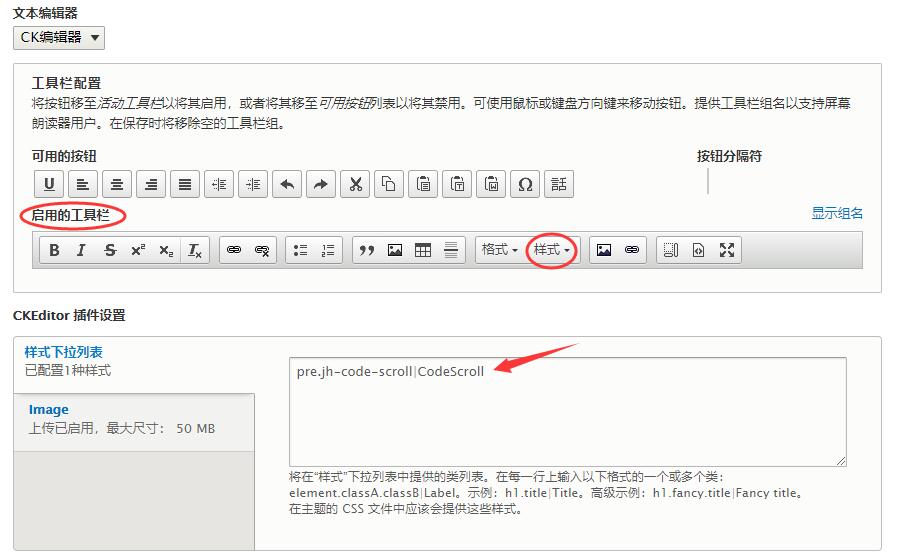903x560 pixels.
Task: Click the 显示组名 link
Action: [x=837, y=213]
